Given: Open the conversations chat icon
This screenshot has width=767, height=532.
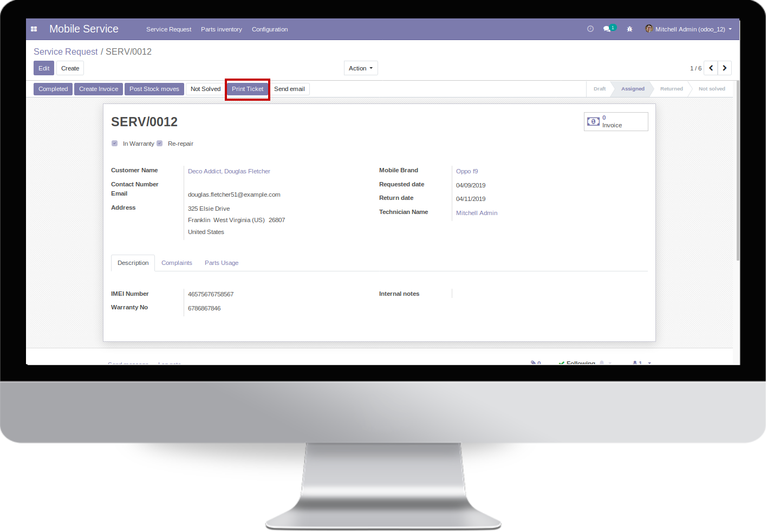Looking at the screenshot, I should [x=607, y=29].
